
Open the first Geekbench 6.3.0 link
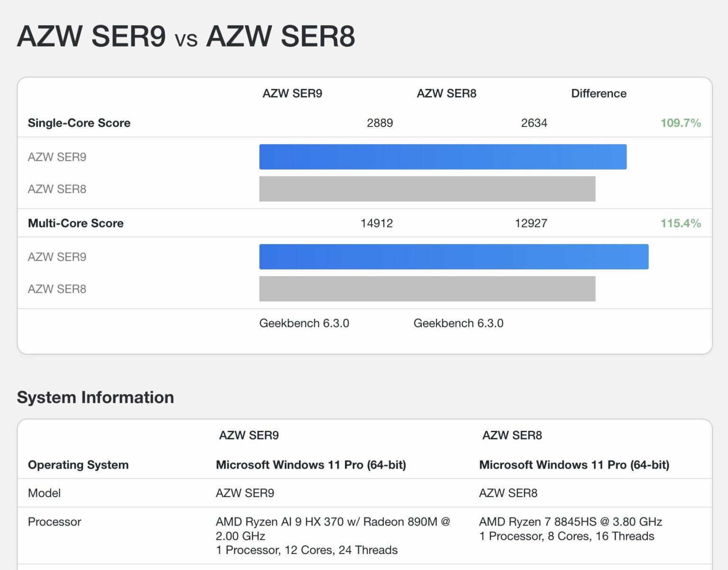pos(304,323)
